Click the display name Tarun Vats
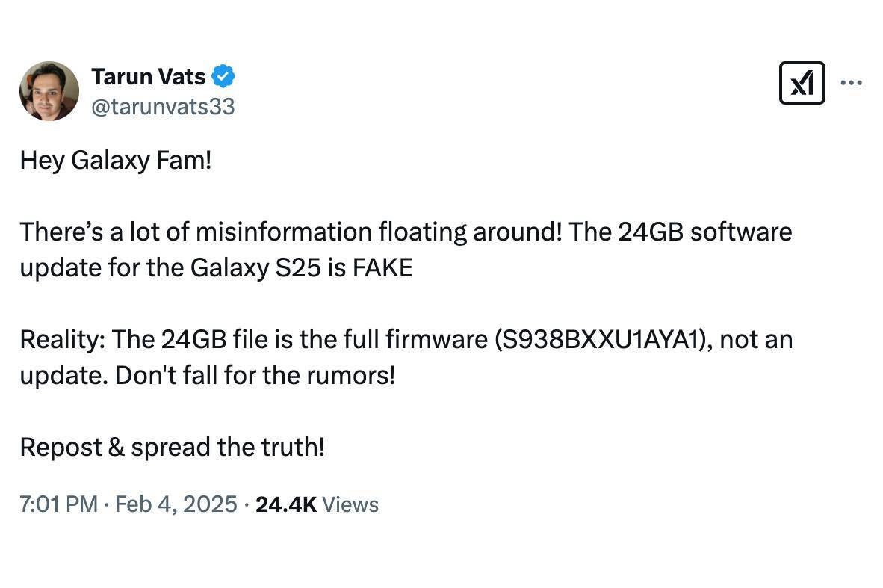The image size is (883, 588). (148, 76)
